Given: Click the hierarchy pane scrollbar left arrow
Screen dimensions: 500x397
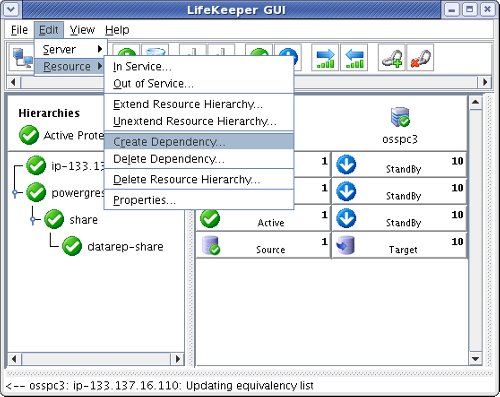Looking at the screenshot, I should tap(14, 359).
